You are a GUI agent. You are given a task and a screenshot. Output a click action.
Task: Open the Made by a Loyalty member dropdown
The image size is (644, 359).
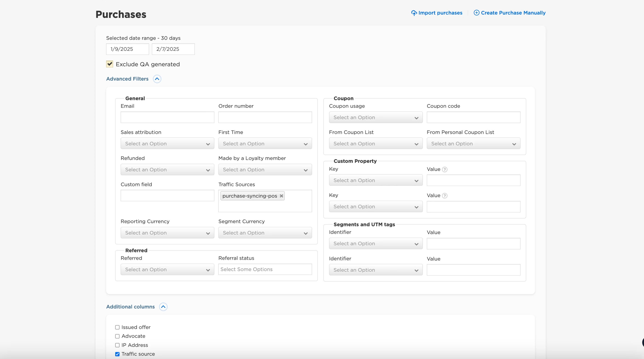(265, 170)
